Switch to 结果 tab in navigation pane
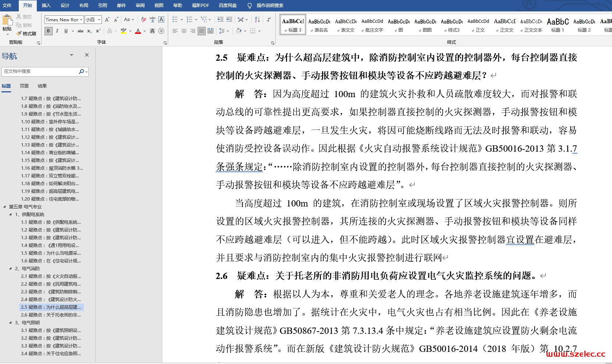The height and width of the screenshot is (364, 612). click(42, 86)
